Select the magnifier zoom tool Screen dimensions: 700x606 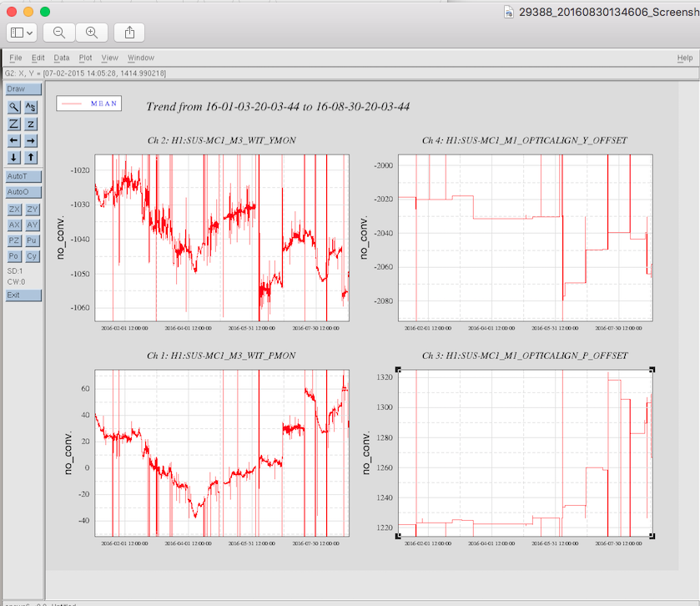(14, 107)
